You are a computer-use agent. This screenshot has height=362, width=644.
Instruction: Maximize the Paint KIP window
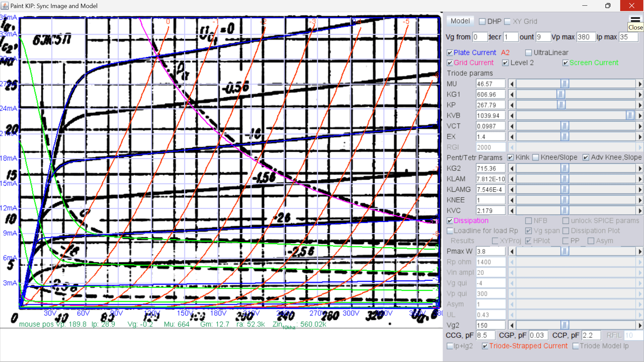pos(608,6)
